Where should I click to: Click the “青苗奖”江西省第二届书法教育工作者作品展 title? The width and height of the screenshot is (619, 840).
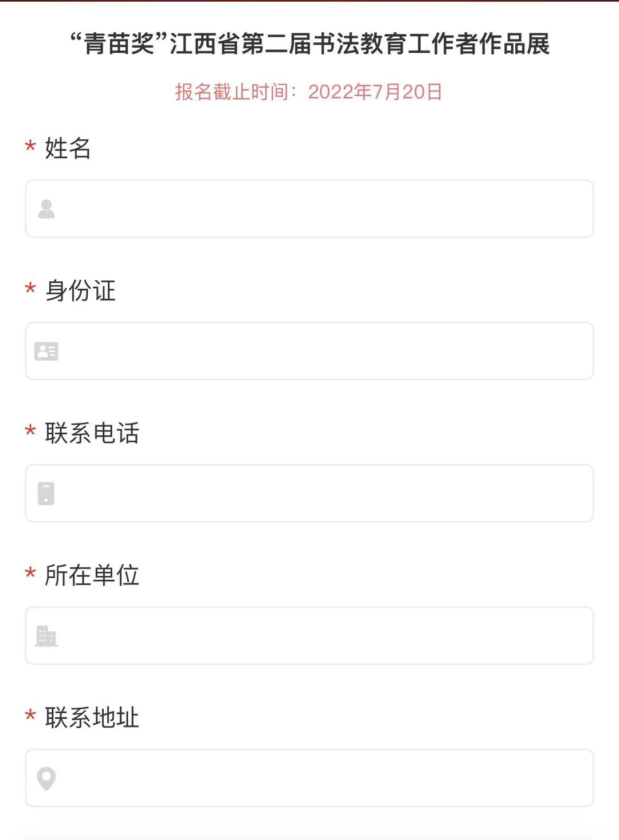309,44
